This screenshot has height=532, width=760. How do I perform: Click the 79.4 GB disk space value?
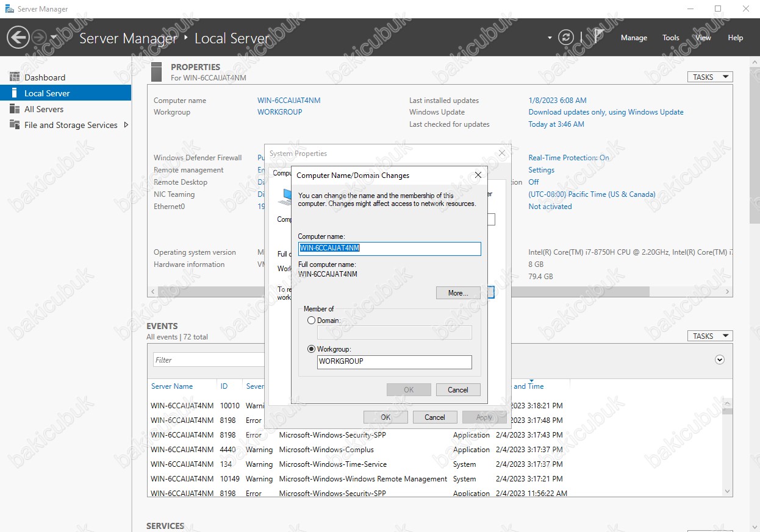pos(541,277)
